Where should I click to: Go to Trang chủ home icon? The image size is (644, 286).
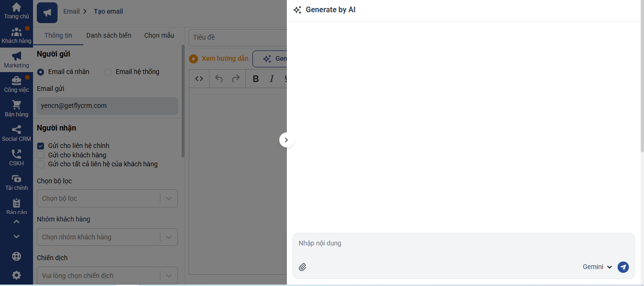17,10
